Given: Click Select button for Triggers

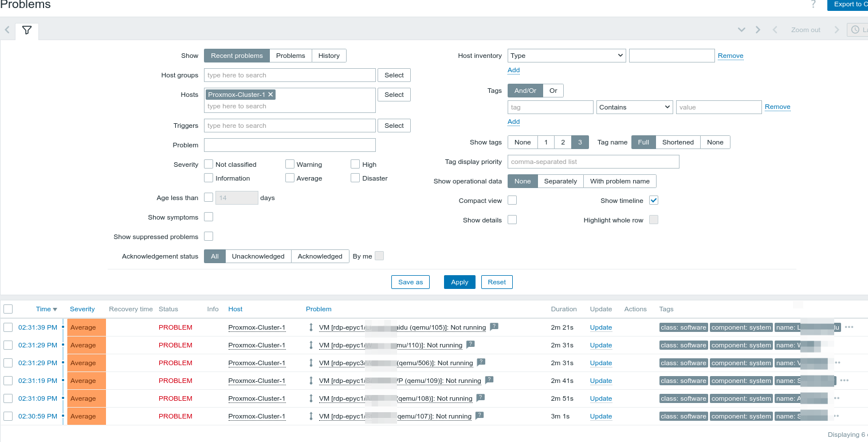Looking at the screenshot, I should (x=394, y=126).
